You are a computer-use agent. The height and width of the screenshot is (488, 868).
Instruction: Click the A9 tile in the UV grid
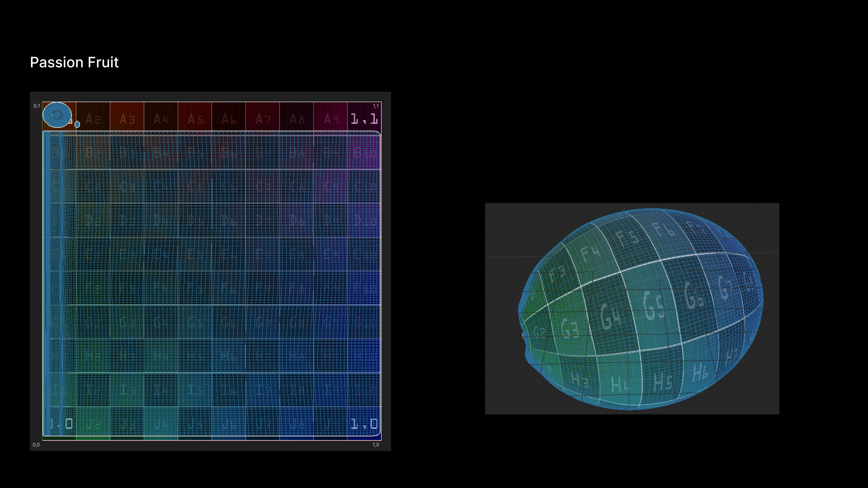pos(330,119)
